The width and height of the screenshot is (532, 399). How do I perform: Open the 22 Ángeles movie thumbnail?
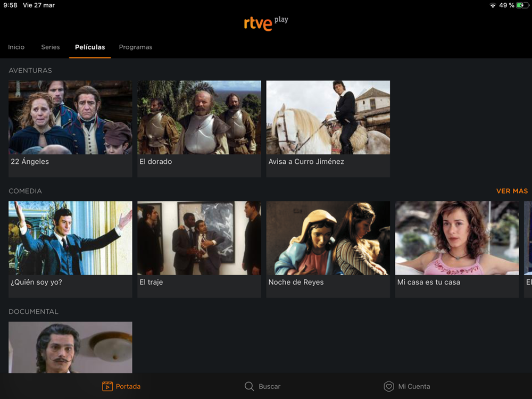(x=70, y=118)
